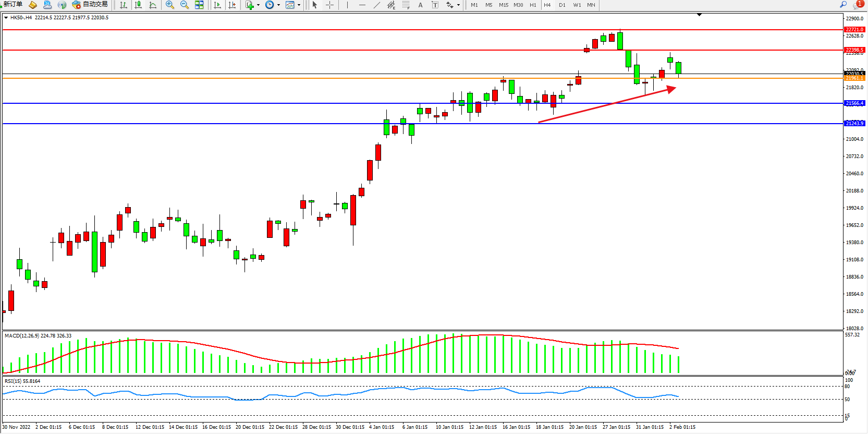
Task: Toggle chart shift button
Action: pos(232,5)
